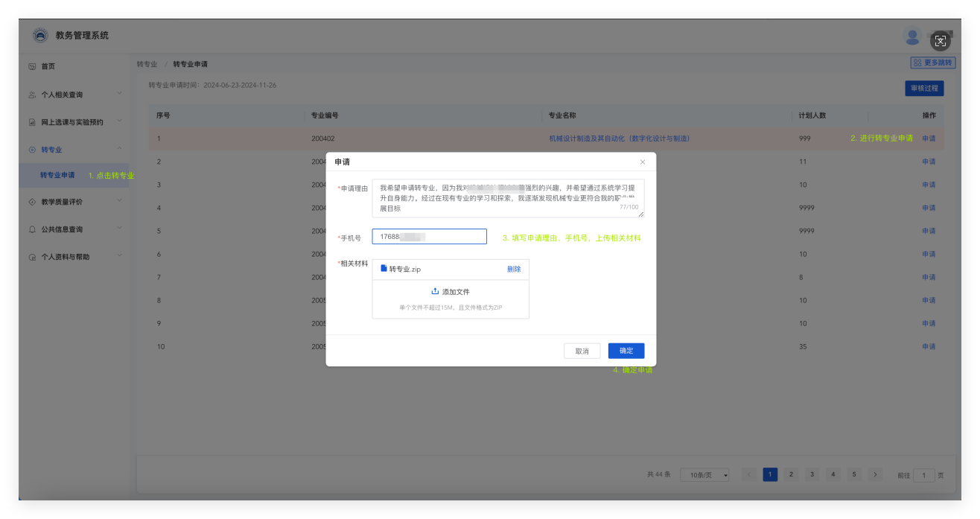This screenshot has width=980, height=519.
Task: Select the 转专业申请 submenu item
Action: click(x=57, y=175)
